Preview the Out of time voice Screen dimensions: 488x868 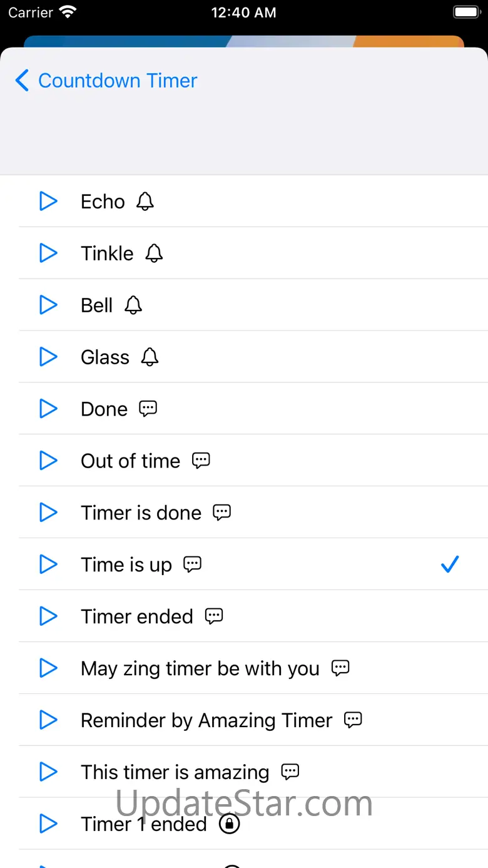[x=48, y=461]
